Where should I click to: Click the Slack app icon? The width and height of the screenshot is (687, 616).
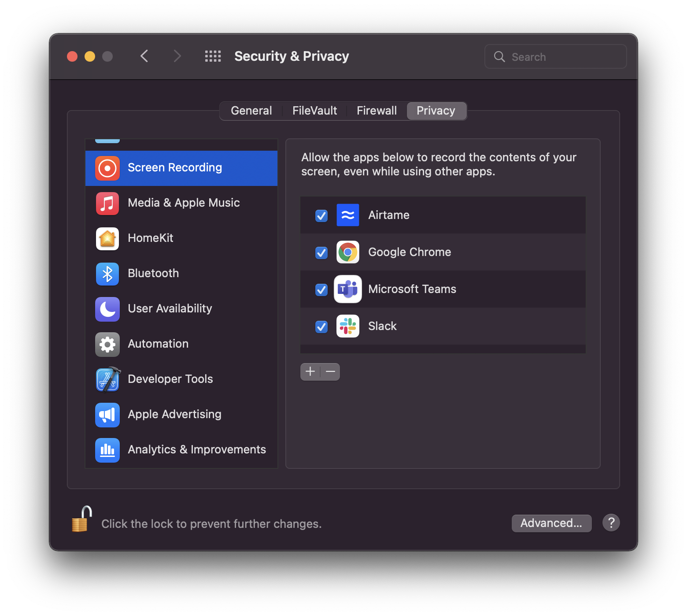click(348, 326)
